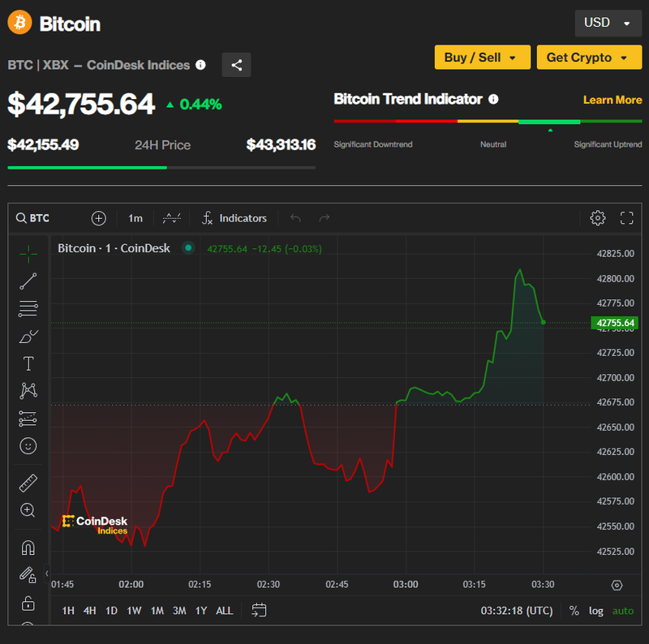Select the brush drawing tool
649x644 pixels.
(28, 336)
